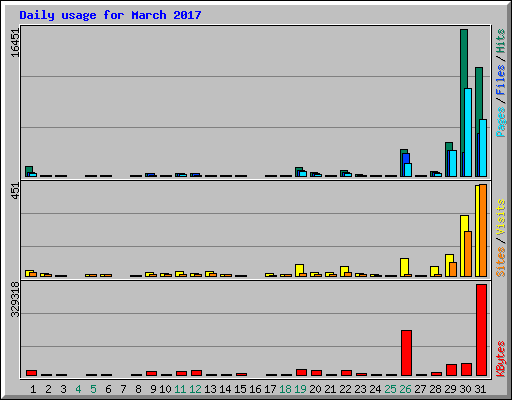
Task: Click day 5 label in green
Action: (93, 389)
